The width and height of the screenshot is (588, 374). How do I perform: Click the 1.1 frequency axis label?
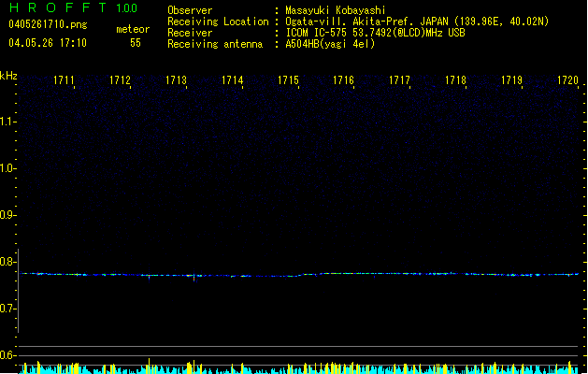coord(7,122)
